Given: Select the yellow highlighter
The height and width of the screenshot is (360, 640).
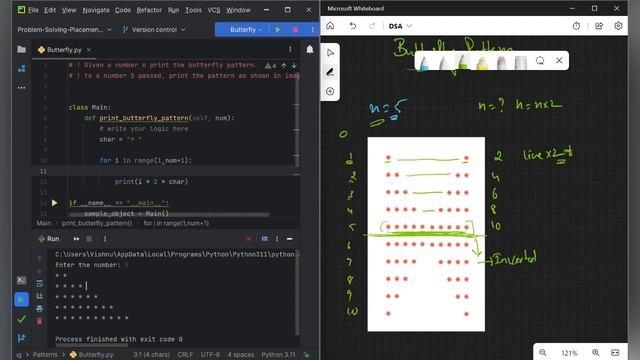Looking at the screenshot, I should coord(482,62).
